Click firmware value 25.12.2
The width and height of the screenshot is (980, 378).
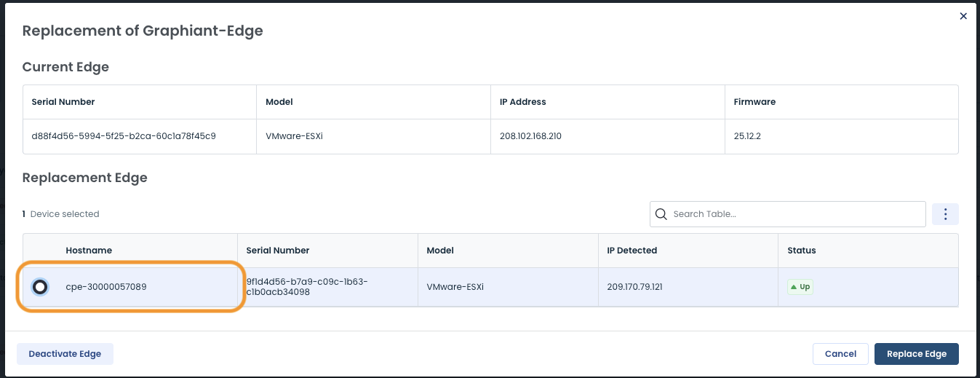(747, 136)
